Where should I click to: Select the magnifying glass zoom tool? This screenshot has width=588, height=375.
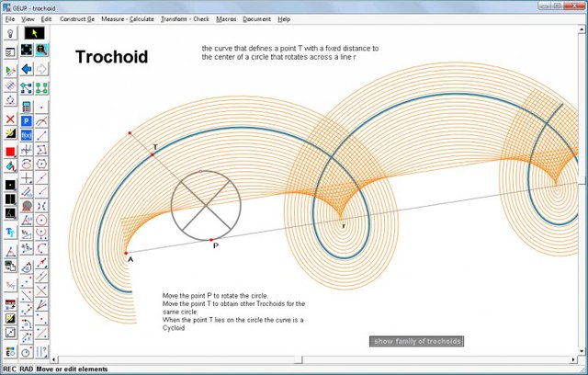tap(41, 50)
